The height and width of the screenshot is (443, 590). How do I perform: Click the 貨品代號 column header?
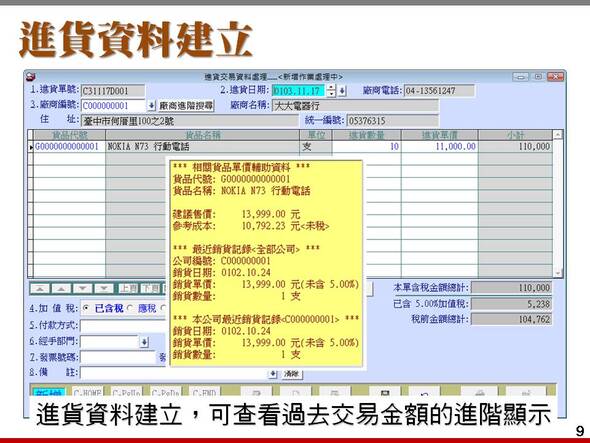(70, 135)
